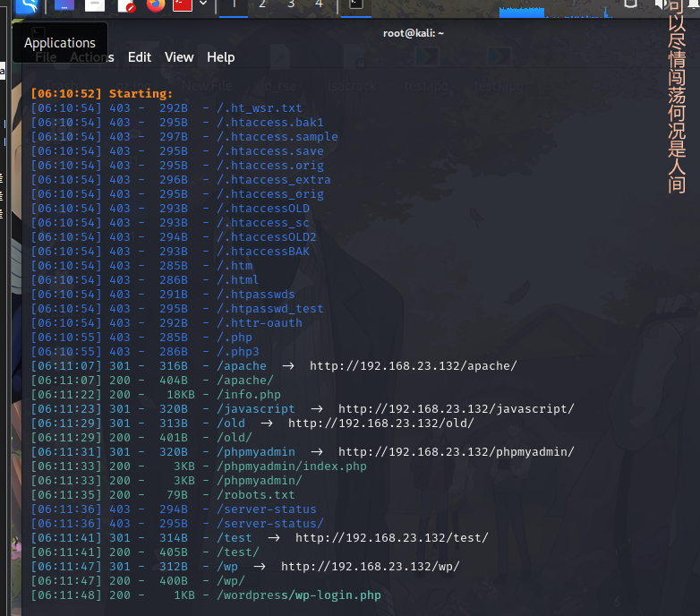Launch the text editor from panel
The image size is (700, 616).
click(x=125, y=5)
